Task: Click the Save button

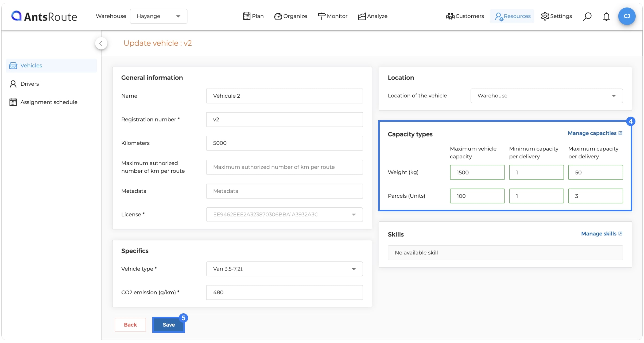Action: [x=169, y=325]
